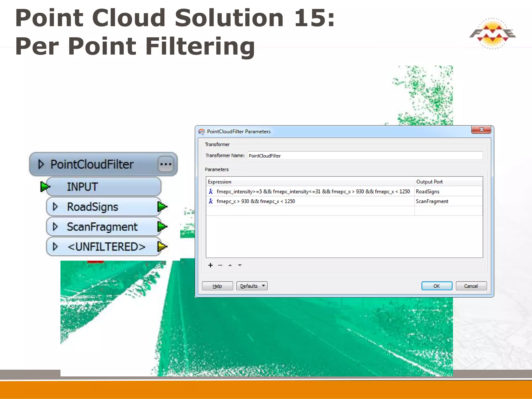Viewport: 532px width, 399px height.
Task: Close the PointCloudFilter Parameters dialog
Action: point(481,129)
